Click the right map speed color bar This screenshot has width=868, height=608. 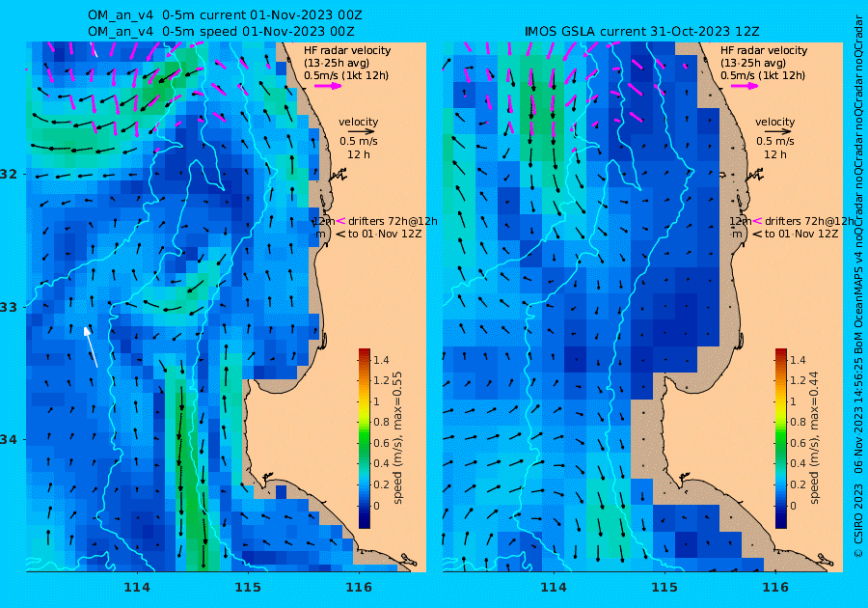click(x=780, y=438)
